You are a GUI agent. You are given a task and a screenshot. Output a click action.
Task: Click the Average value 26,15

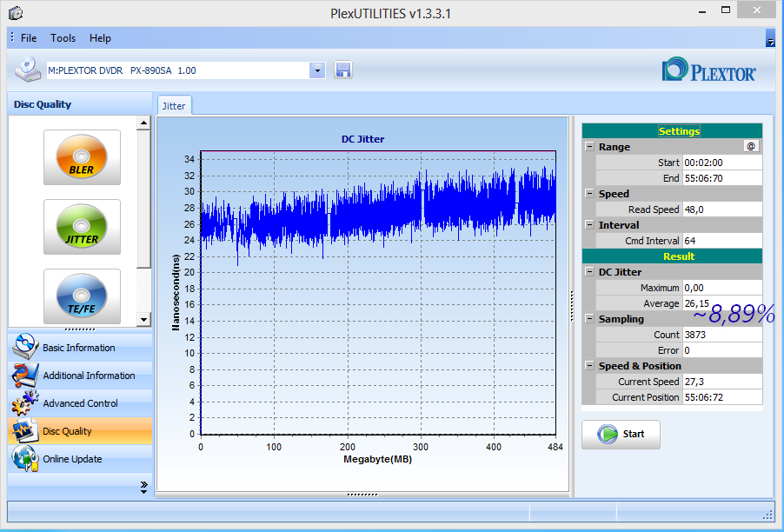click(722, 303)
